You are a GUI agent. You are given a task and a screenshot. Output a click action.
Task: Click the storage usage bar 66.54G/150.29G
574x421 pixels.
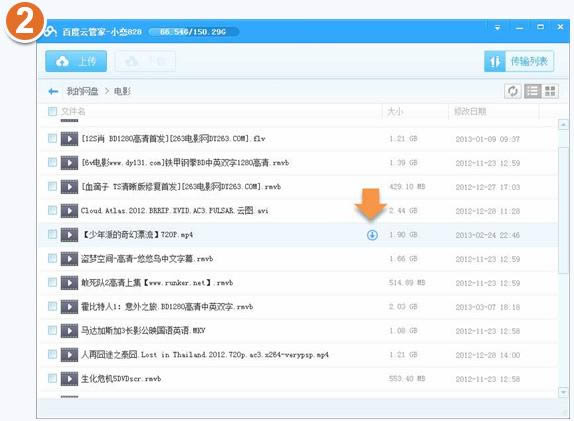pyautogui.click(x=194, y=31)
